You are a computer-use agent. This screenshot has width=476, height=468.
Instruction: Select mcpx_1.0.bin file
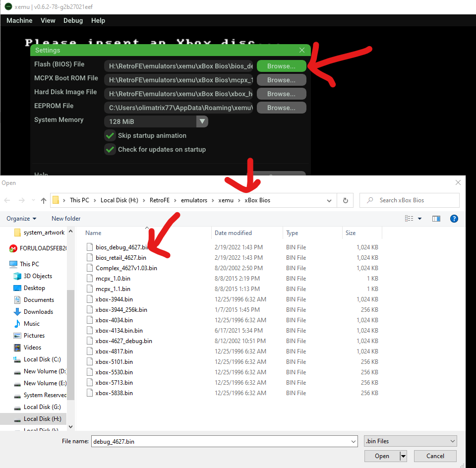[113, 278]
